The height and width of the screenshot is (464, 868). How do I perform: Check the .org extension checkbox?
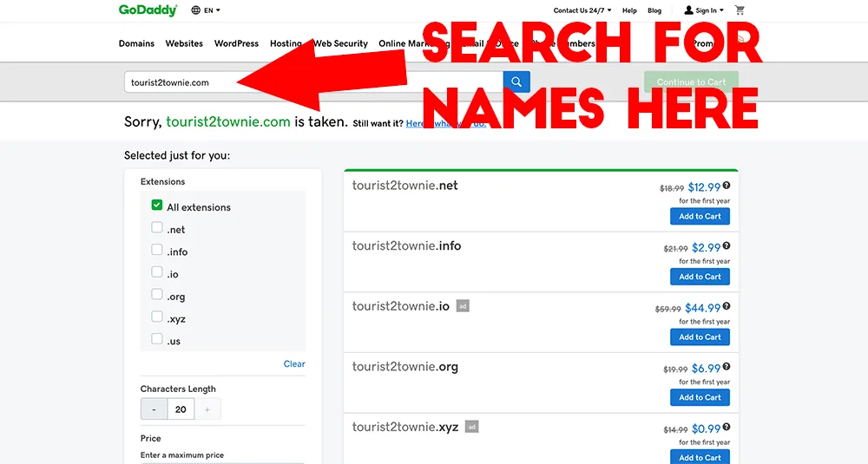157,294
